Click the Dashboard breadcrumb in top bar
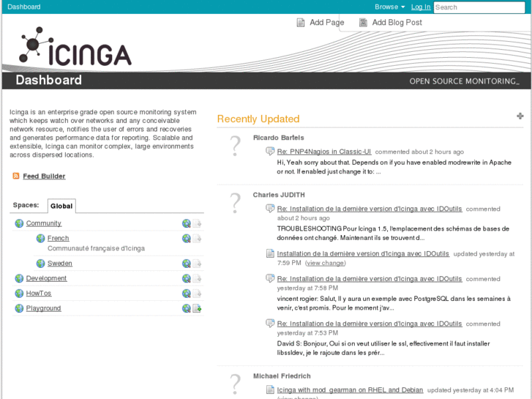 pyautogui.click(x=23, y=7)
